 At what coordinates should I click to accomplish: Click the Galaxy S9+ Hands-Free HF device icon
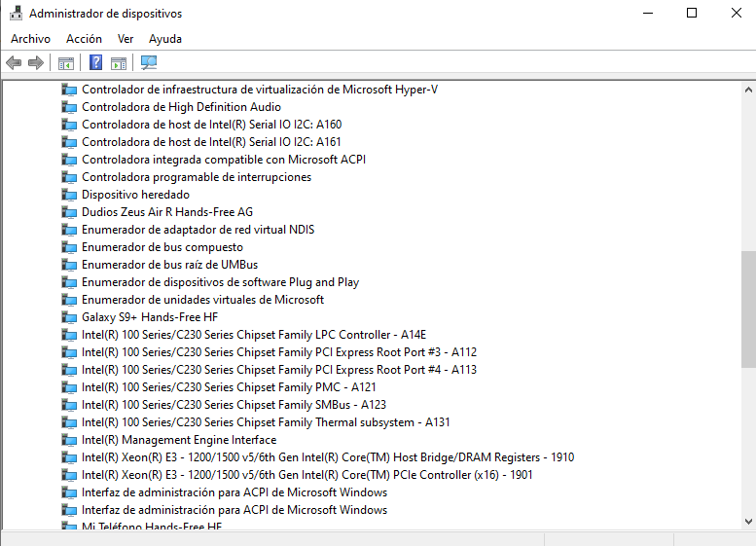coord(69,317)
